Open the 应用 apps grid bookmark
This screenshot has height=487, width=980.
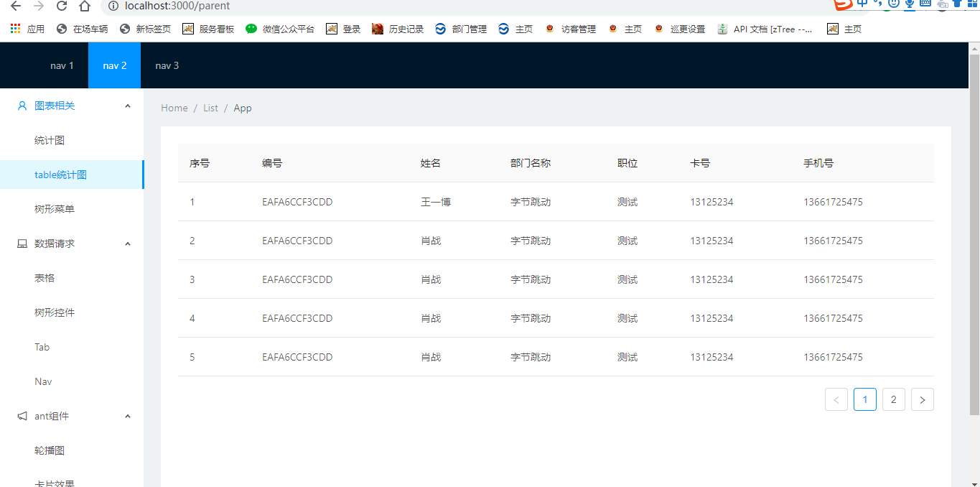tap(27, 29)
